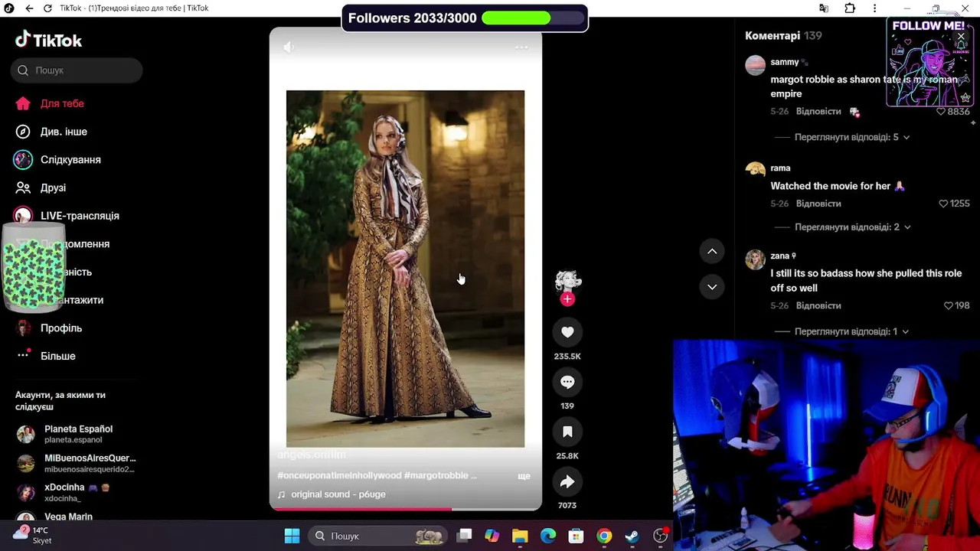The width and height of the screenshot is (980, 551).
Task: Open the browser three-dot menu
Action: (x=875, y=8)
